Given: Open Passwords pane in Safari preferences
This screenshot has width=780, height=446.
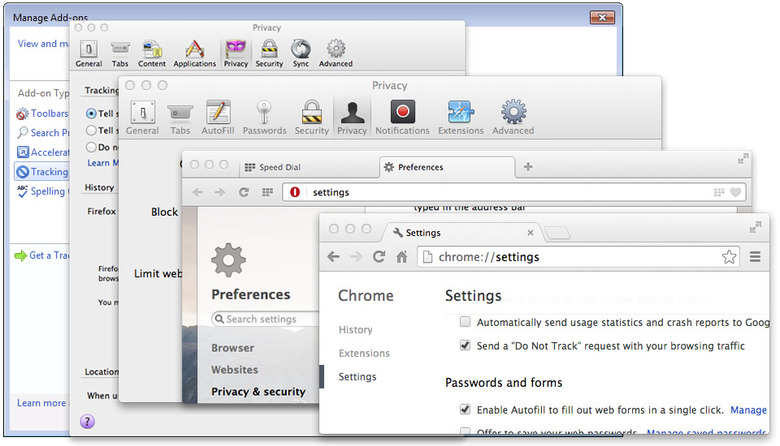Looking at the screenshot, I should point(264,114).
